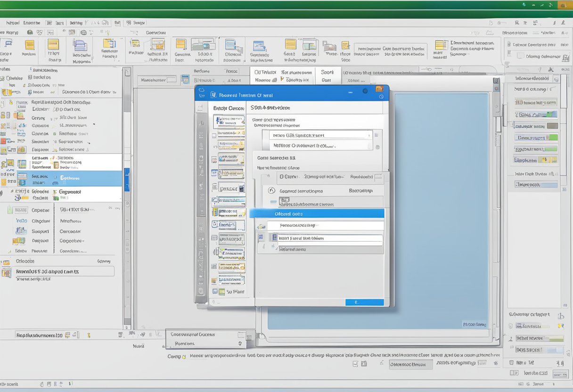Select the highlighted blue option row in the dialog

click(x=320, y=213)
